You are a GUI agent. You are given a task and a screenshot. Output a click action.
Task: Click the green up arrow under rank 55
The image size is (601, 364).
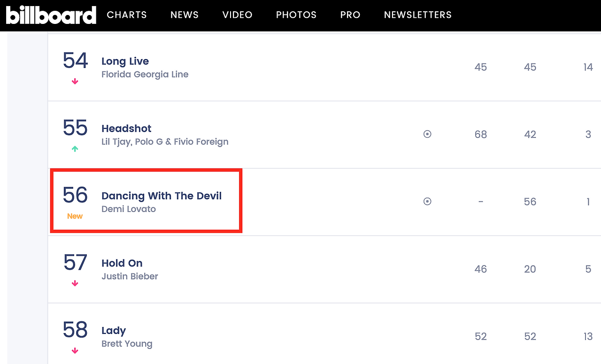tap(75, 149)
